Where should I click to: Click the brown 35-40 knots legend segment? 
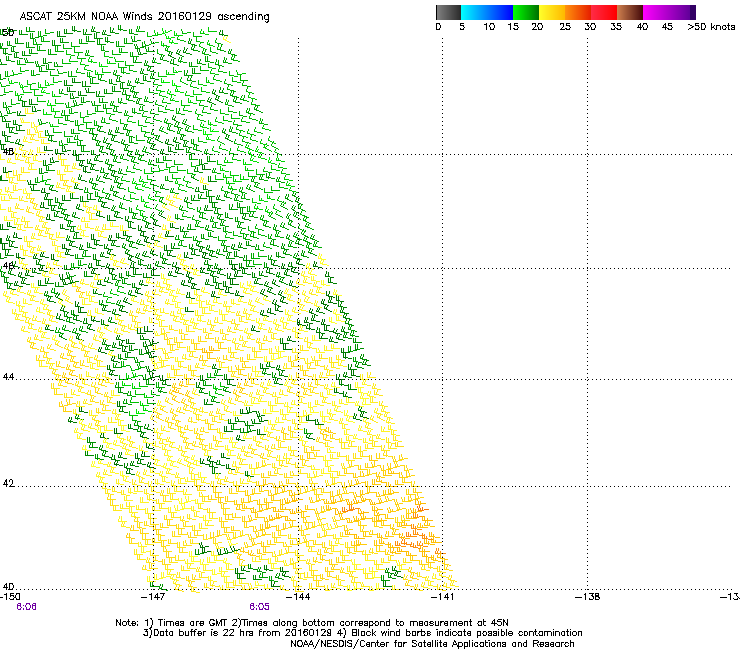[630, 12]
